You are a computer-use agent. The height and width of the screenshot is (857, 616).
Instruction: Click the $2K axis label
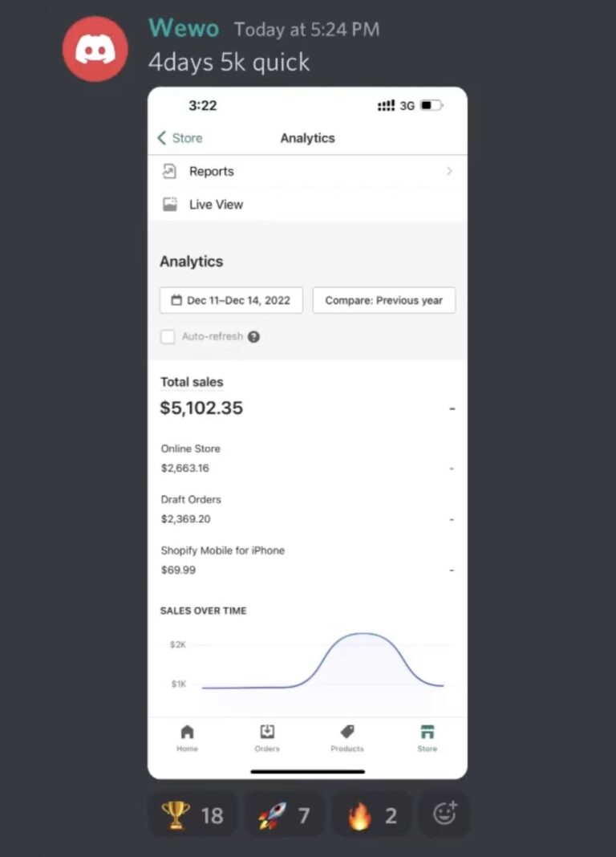click(178, 645)
